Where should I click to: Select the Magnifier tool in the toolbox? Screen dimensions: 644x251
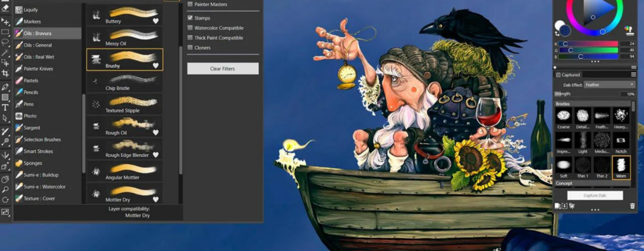click(5, 190)
